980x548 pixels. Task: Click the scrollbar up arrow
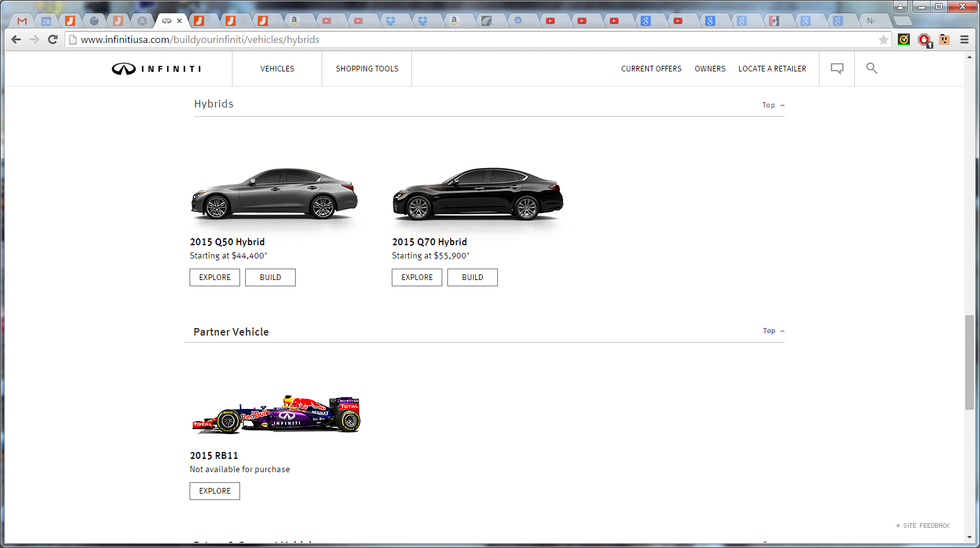[969, 57]
